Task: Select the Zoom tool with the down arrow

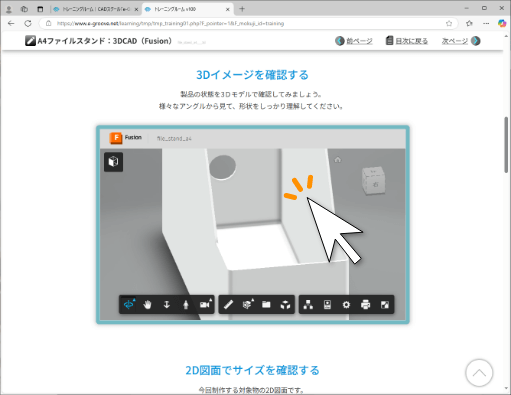Action: coord(167,304)
